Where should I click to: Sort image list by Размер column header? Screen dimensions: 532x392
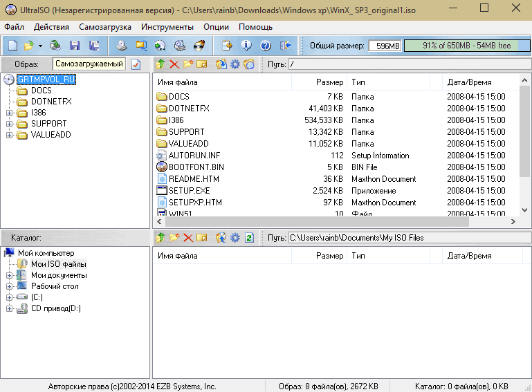(319, 82)
